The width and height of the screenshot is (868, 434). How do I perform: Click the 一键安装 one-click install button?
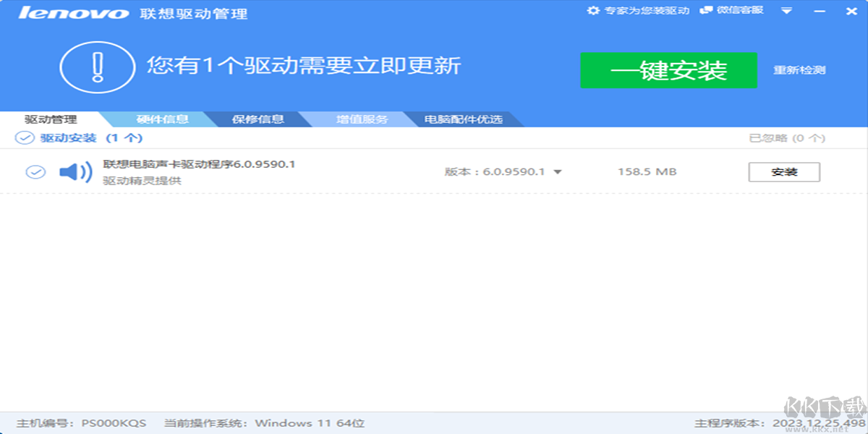pyautogui.click(x=668, y=70)
